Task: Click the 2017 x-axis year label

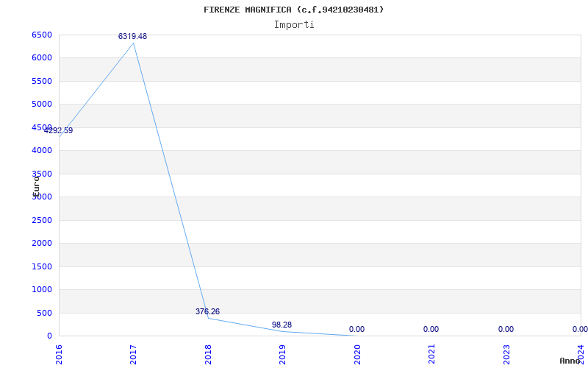Action: coord(134,353)
